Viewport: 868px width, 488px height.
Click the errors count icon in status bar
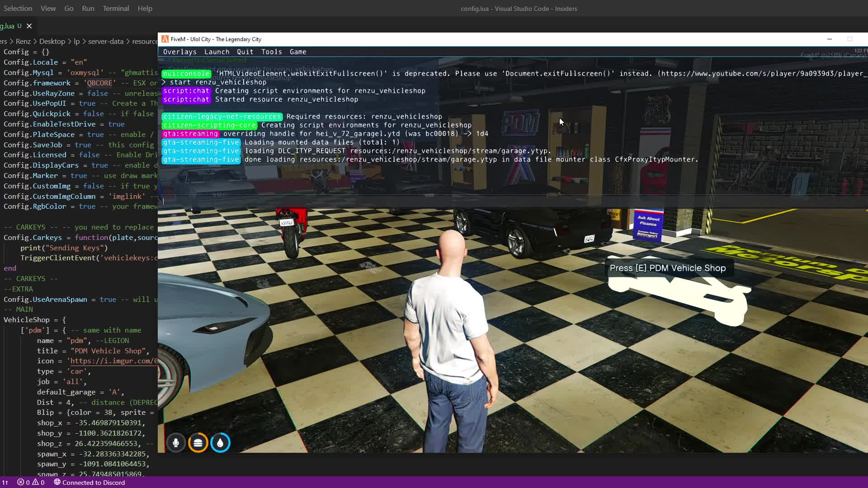pyautogui.click(x=21, y=483)
